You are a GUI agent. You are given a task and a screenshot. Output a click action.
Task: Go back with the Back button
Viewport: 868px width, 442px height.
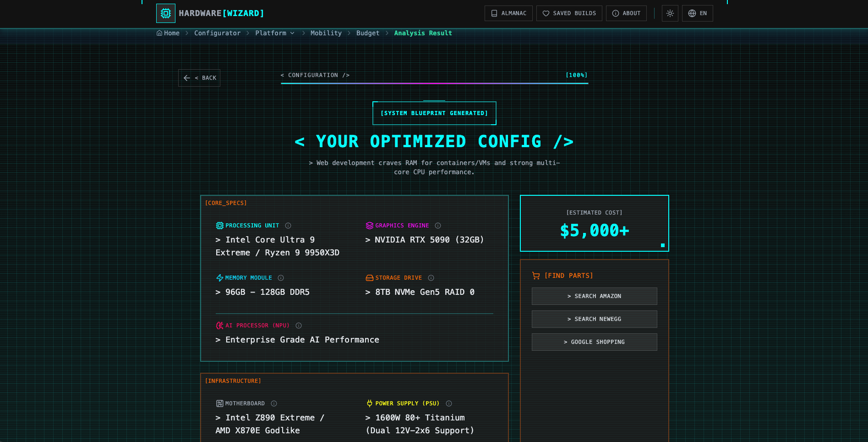[199, 78]
